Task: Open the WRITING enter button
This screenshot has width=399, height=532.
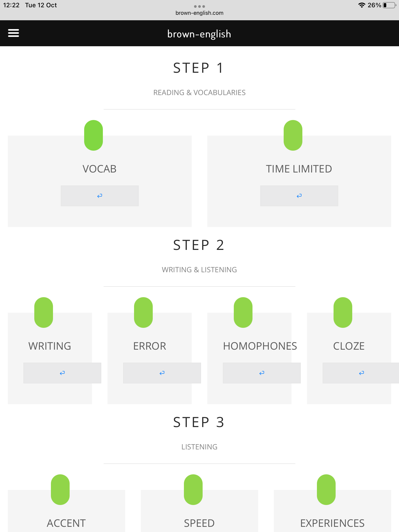Action: [62, 373]
